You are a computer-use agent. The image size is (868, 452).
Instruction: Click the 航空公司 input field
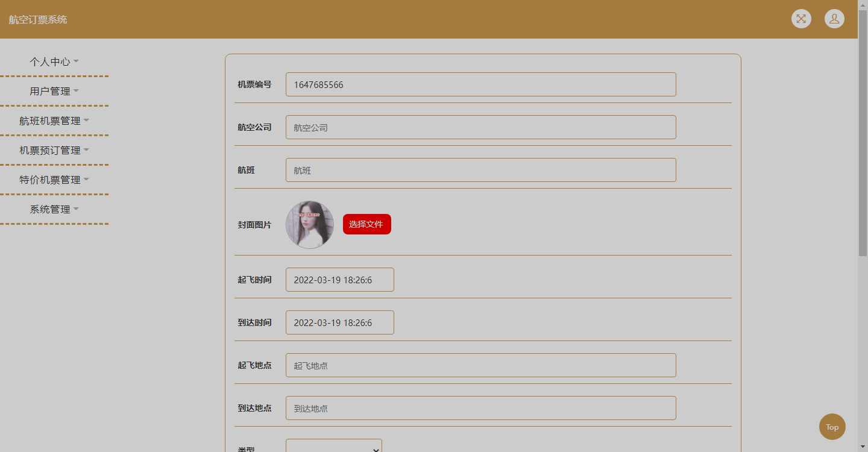480,127
